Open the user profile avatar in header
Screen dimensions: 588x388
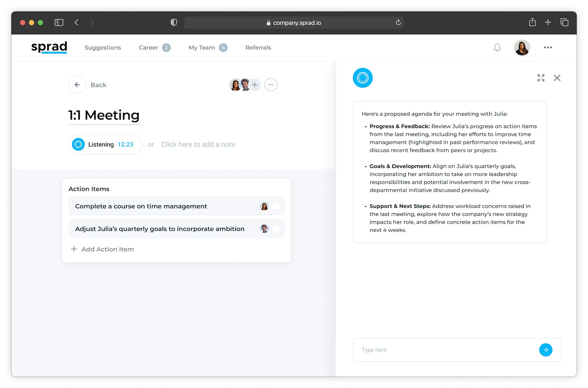pos(522,47)
